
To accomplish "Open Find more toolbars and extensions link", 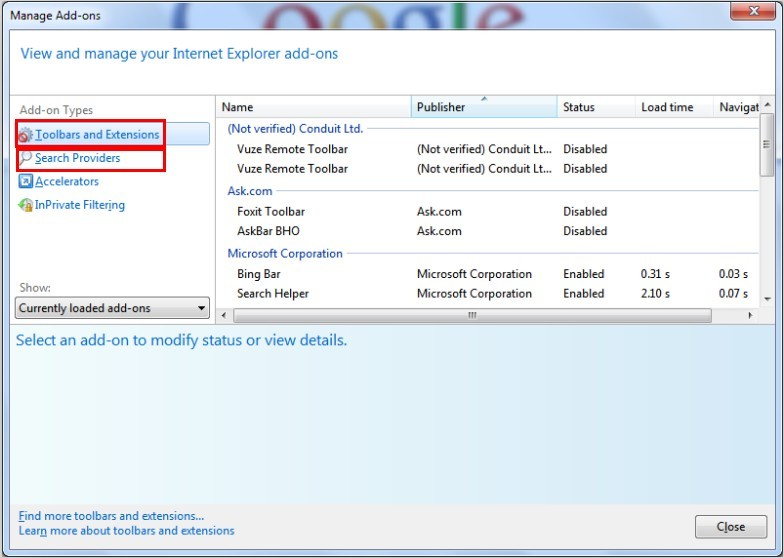I will [111, 516].
